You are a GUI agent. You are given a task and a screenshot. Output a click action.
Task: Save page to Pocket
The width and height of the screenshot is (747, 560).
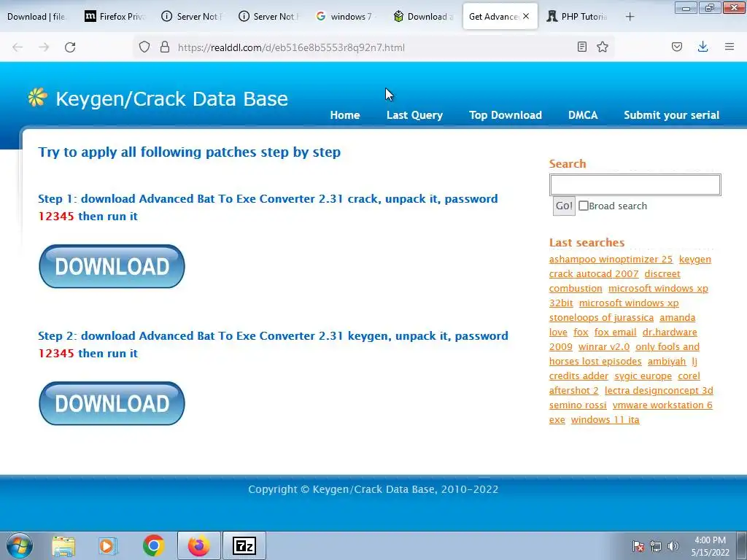677,47
